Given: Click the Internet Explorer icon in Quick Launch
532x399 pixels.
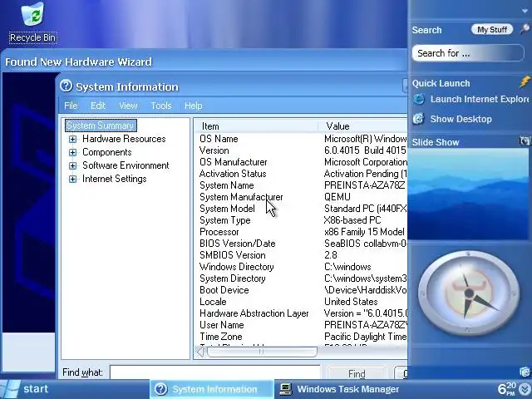Looking at the screenshot, I should [419, 99].
